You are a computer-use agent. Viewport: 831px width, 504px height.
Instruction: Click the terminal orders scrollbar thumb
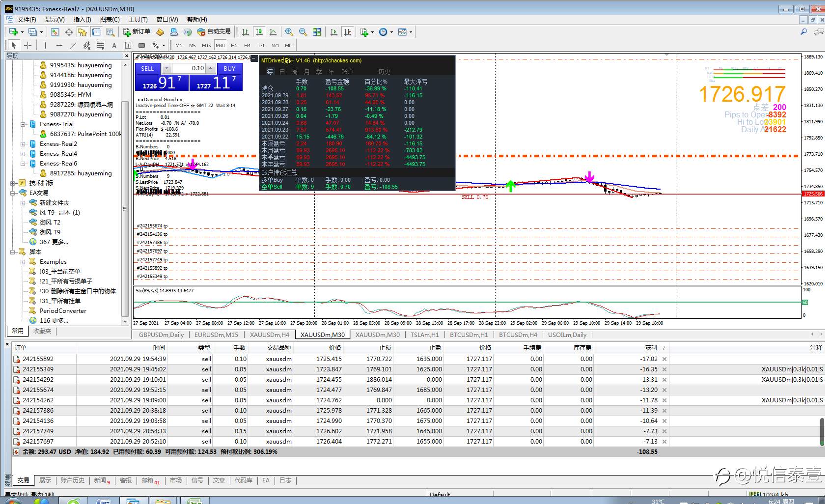822,431
